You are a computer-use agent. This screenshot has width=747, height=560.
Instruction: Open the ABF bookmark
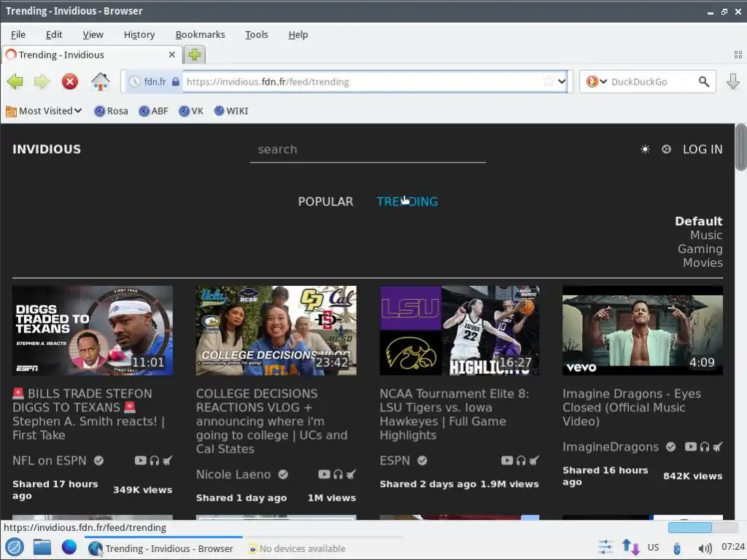pyautogui.click(x=153, y=111)
